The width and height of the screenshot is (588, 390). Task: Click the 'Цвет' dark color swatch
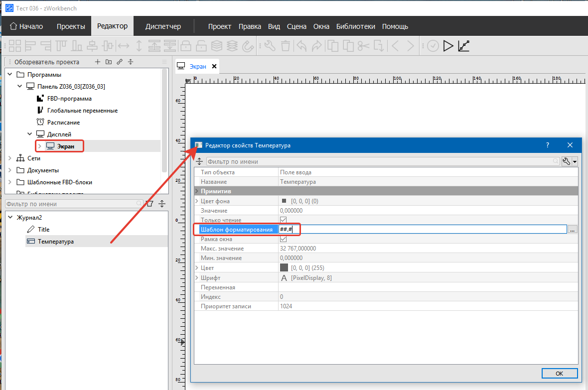(284, 268)
